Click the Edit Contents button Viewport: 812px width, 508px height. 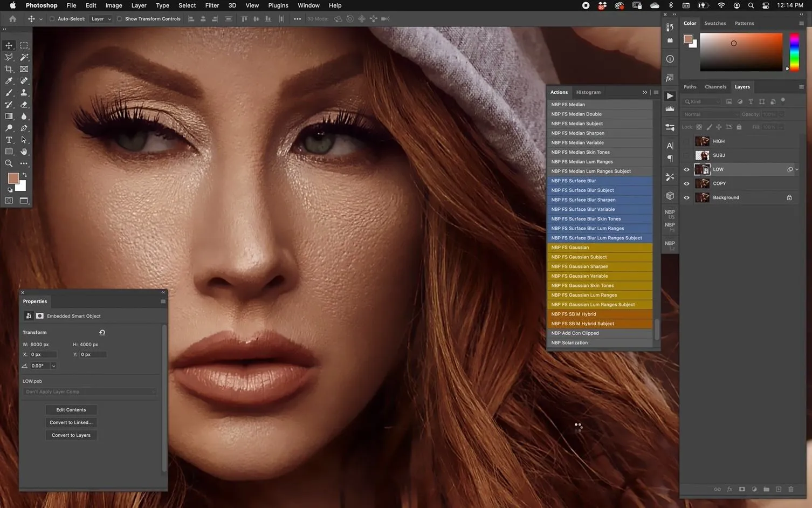click(x=71, y=410)
